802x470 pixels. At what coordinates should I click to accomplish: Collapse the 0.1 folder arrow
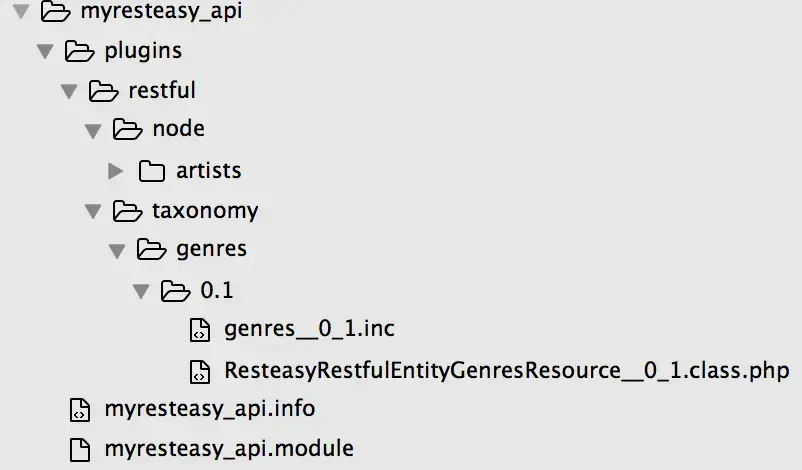[141, 292]
